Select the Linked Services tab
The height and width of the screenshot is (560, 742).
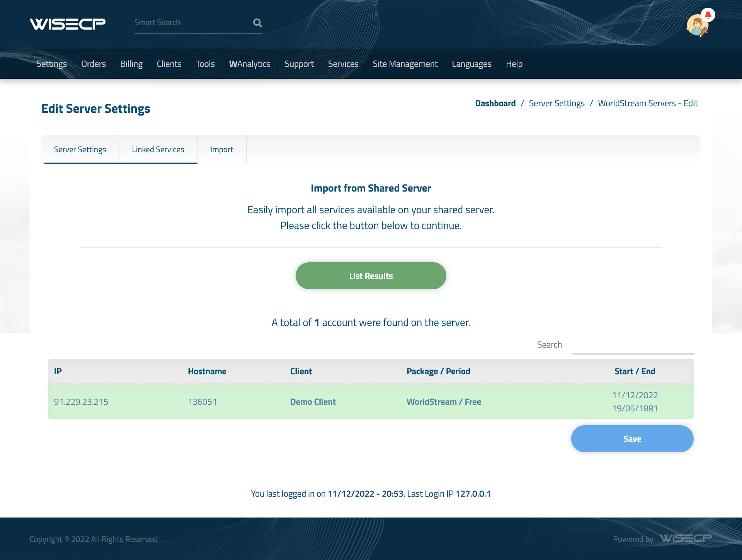158,149
